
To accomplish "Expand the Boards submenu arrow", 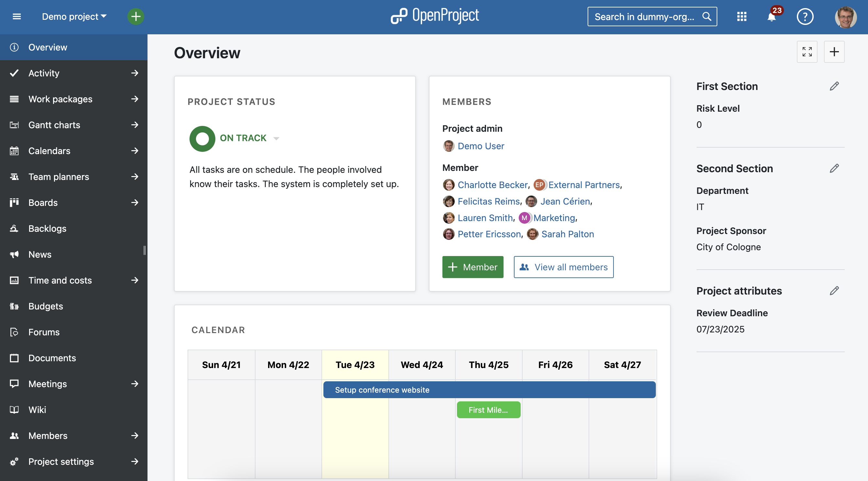I will tap(135, 203).
